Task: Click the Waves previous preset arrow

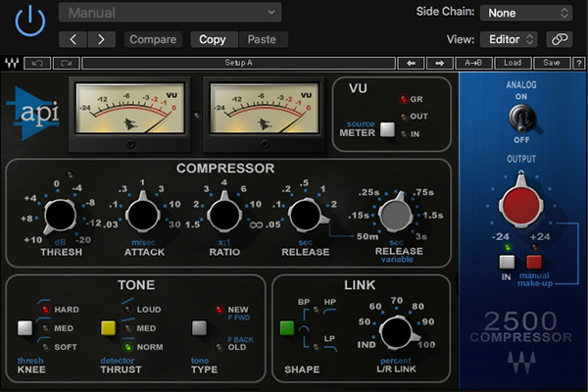Action: click(411, 63)
